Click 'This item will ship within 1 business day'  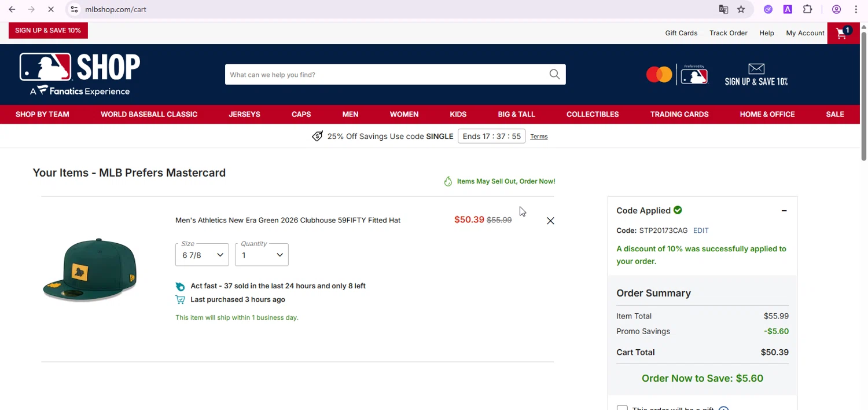(x=237, y=317)
